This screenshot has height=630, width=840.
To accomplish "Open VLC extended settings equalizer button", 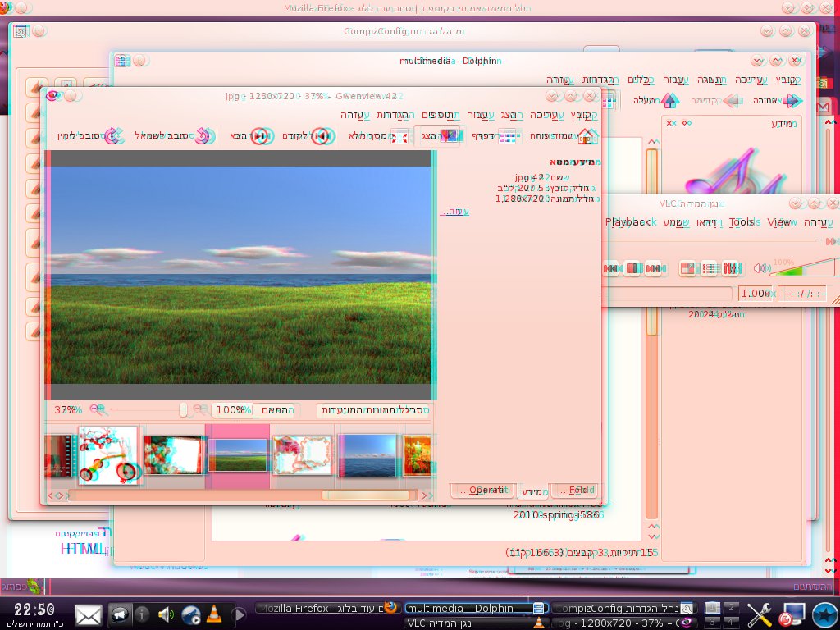I will tap(732, 268).
